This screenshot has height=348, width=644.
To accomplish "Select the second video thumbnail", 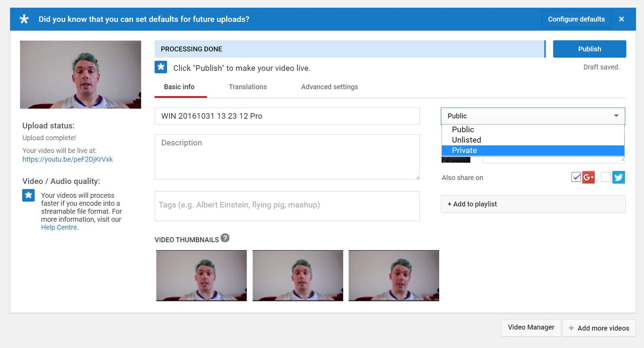I will click(298, 275).
